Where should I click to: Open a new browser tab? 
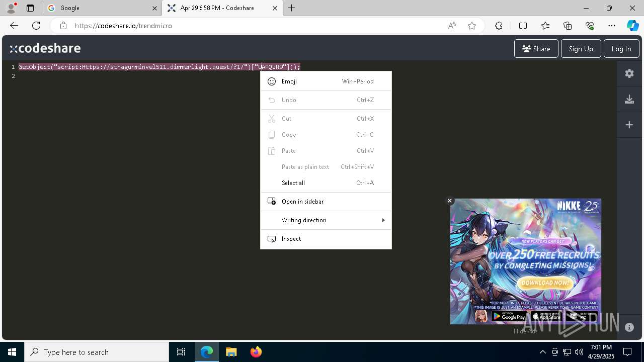tap(292, 8)
